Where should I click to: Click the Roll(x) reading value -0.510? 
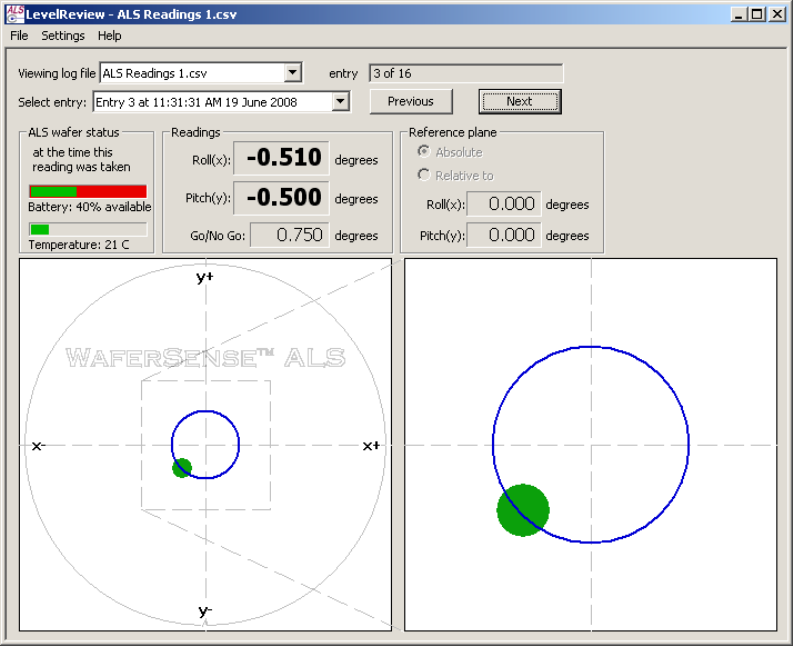[x=282, y=158]
